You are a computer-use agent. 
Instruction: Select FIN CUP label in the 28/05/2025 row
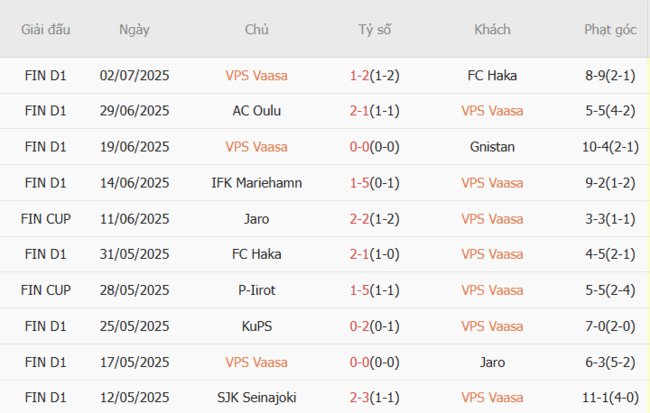[46, 291]
